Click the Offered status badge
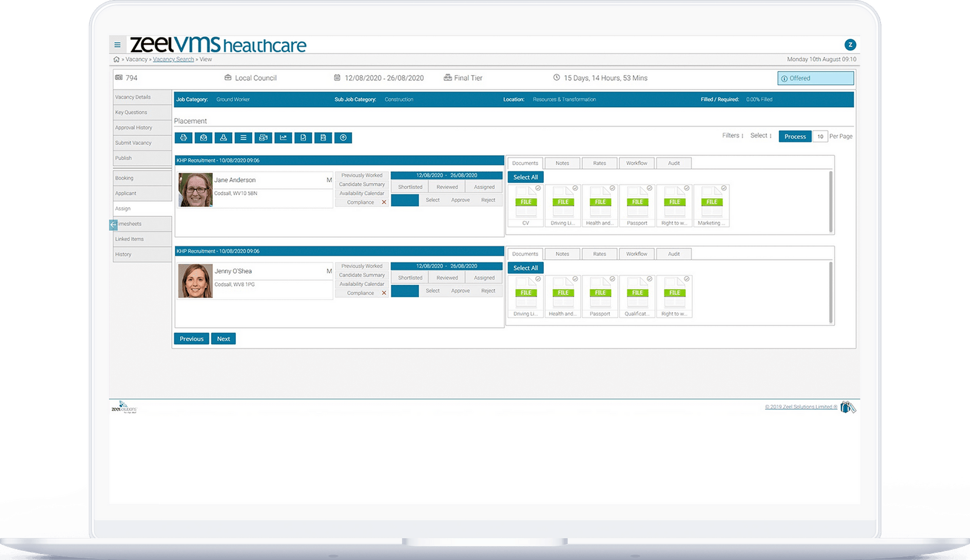Viewport: 970px width, 560px height. pos(815,78)
